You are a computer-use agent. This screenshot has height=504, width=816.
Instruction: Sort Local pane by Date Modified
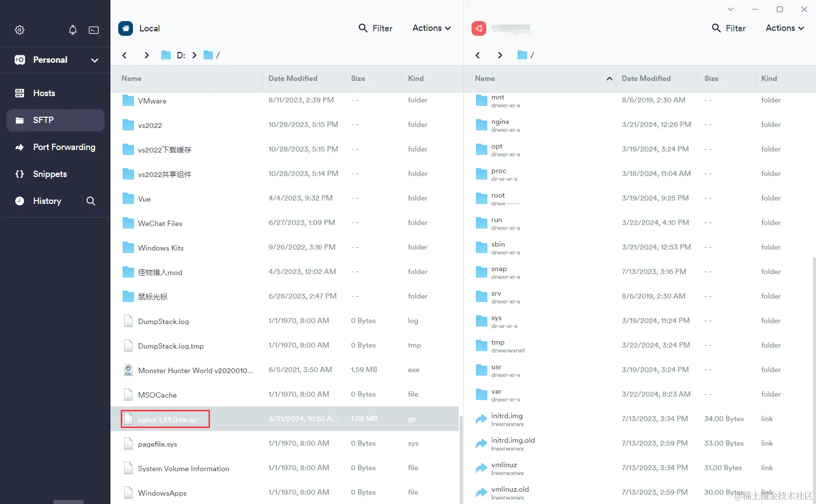tap(293, 78)
